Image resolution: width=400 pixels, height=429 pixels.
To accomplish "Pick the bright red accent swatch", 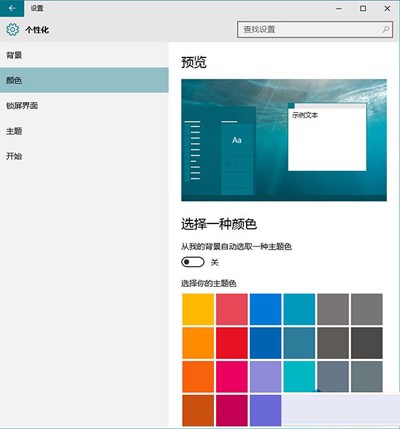I will (x=232, y=343).
